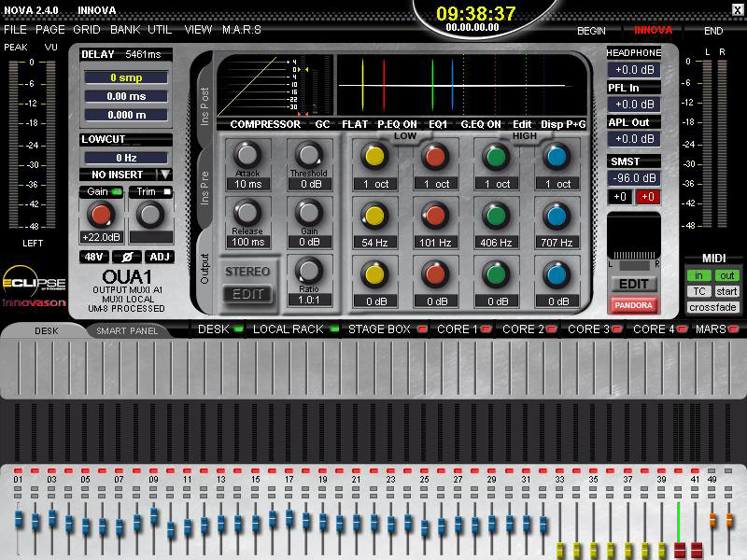Click the compressor Ratio knob
The image size is (747, 560).
pos(309,271)
